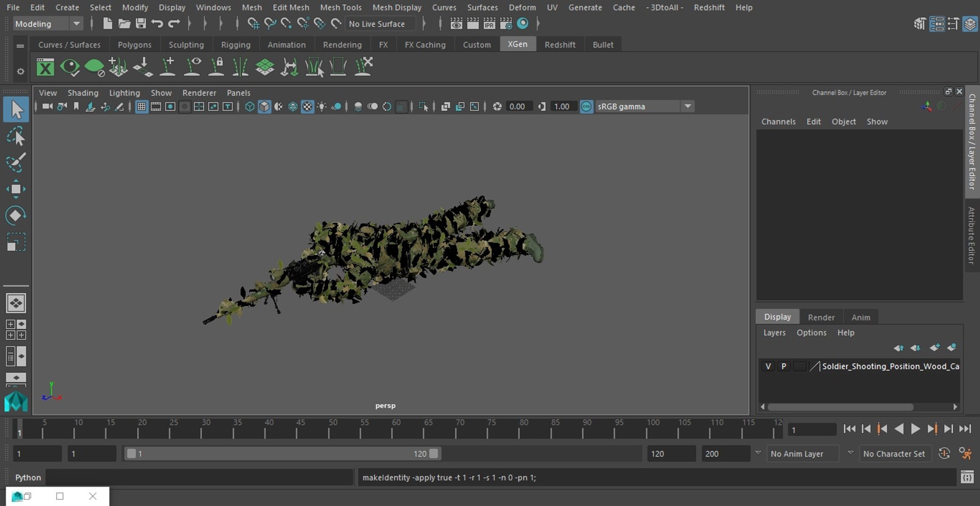980x506 pixels.
Task: Open the XGen window shelf icon
Action: (x=45, y=67)
